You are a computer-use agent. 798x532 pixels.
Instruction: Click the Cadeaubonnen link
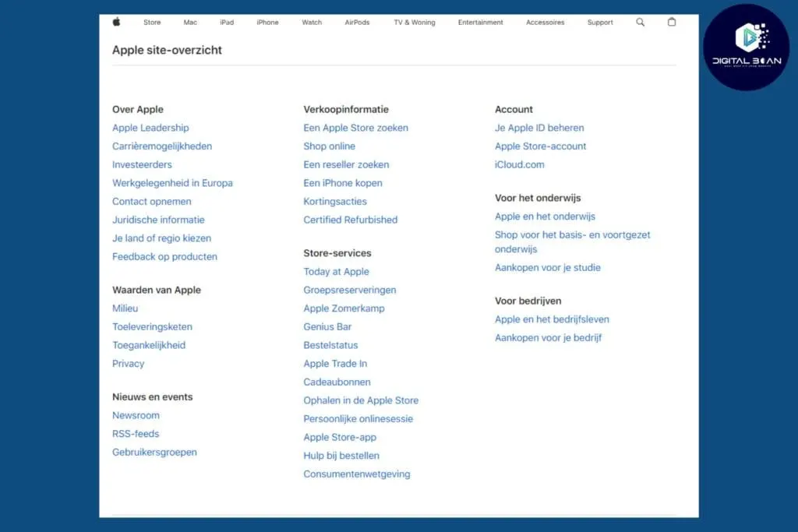click(x=337, y=382)
